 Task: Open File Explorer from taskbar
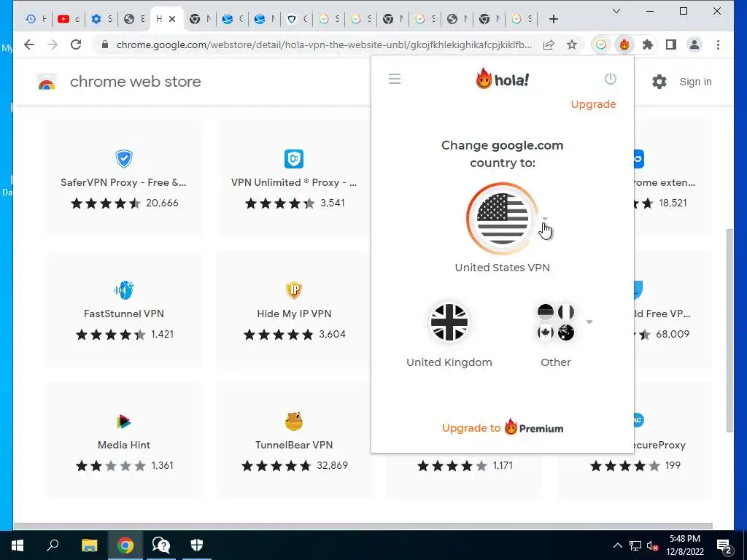pyautogui.click(x=89, y=545)
